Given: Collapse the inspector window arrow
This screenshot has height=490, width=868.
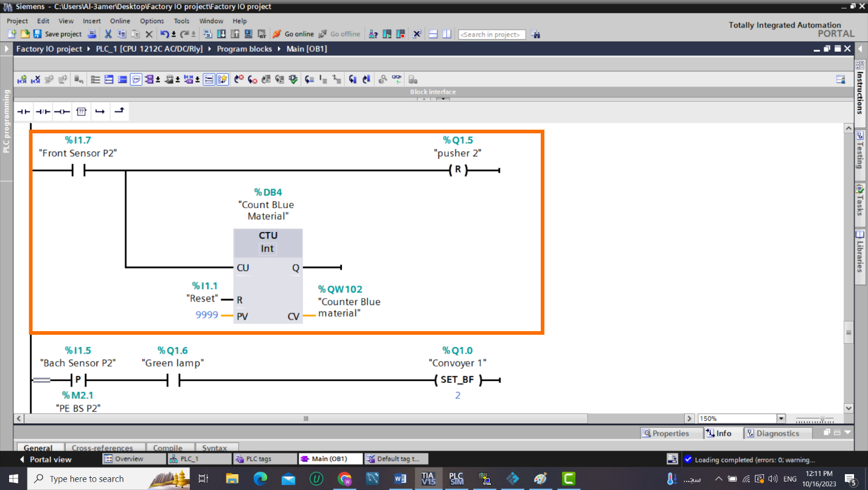Looking at the screenshot, I should pyautogui.click(x=847, y=432).
